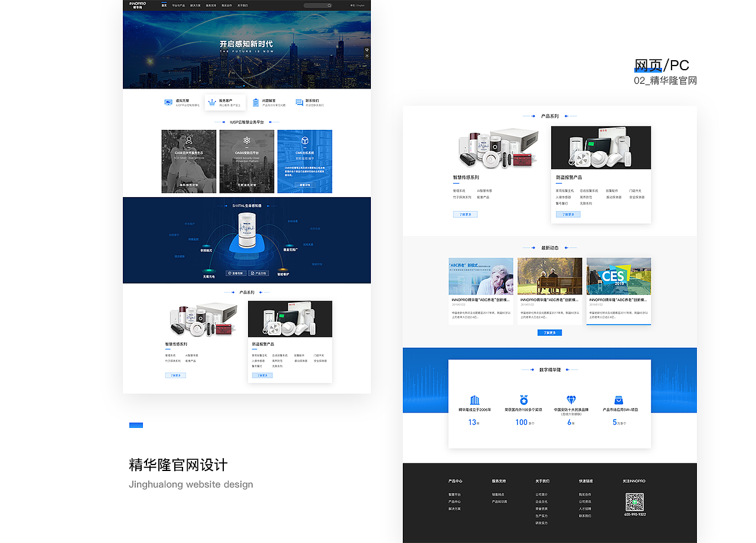Click the 问题解答 clipboard icon
756x543 pixels.
(x=256, y=102)
